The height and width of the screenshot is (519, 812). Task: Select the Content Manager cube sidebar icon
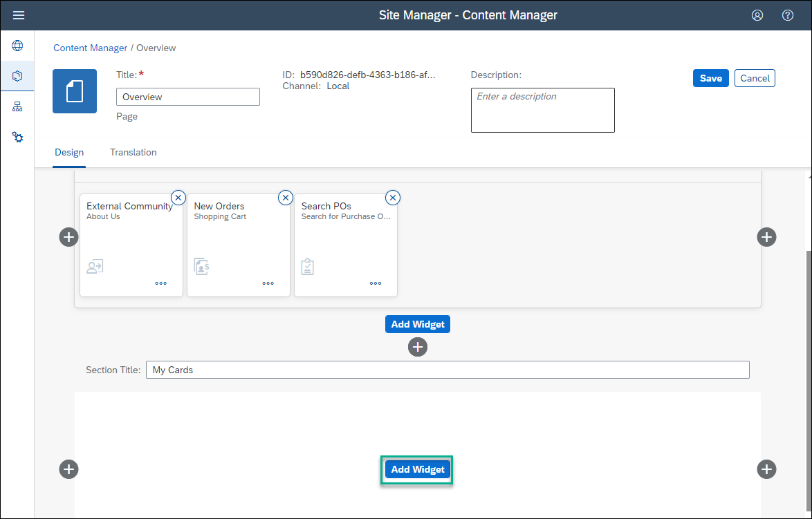17,76
